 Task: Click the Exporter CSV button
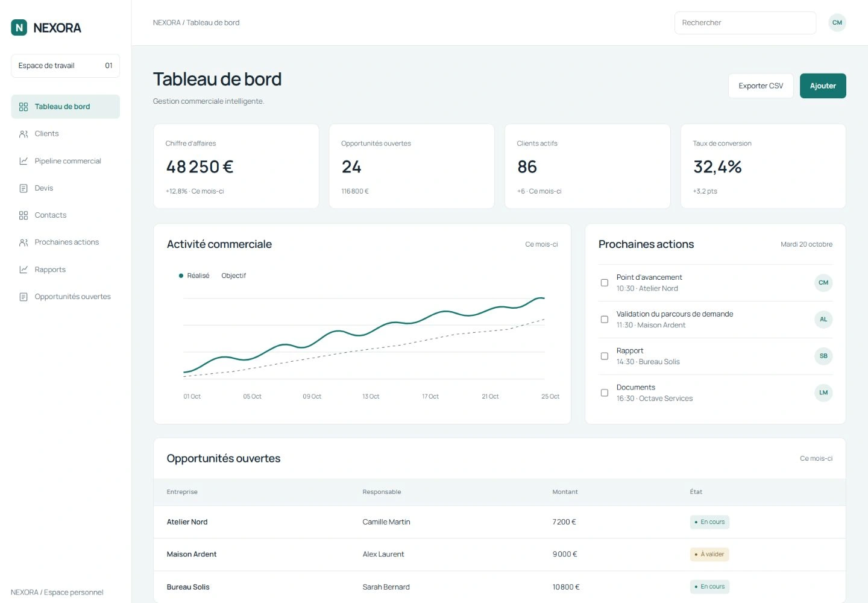point(761,86)
